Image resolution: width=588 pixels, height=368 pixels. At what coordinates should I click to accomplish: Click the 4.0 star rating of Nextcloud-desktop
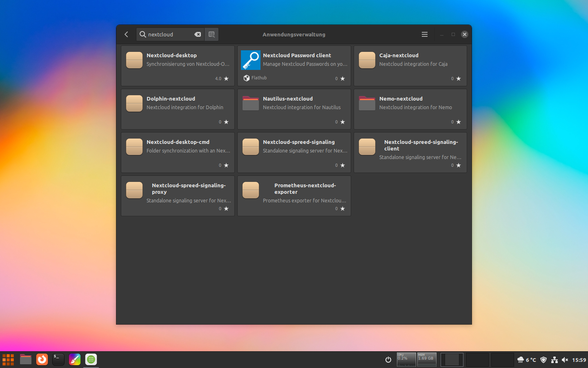(x=221, y=79)
